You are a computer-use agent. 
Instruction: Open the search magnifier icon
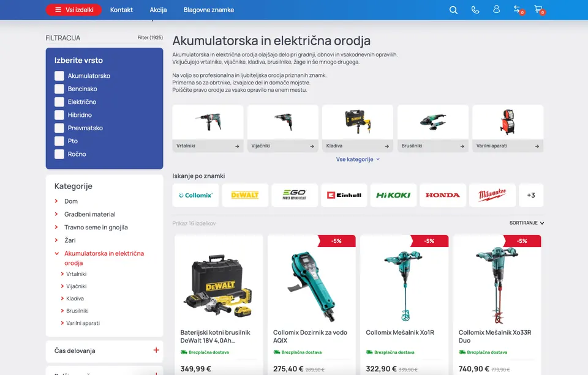click(x=453, y=10)
